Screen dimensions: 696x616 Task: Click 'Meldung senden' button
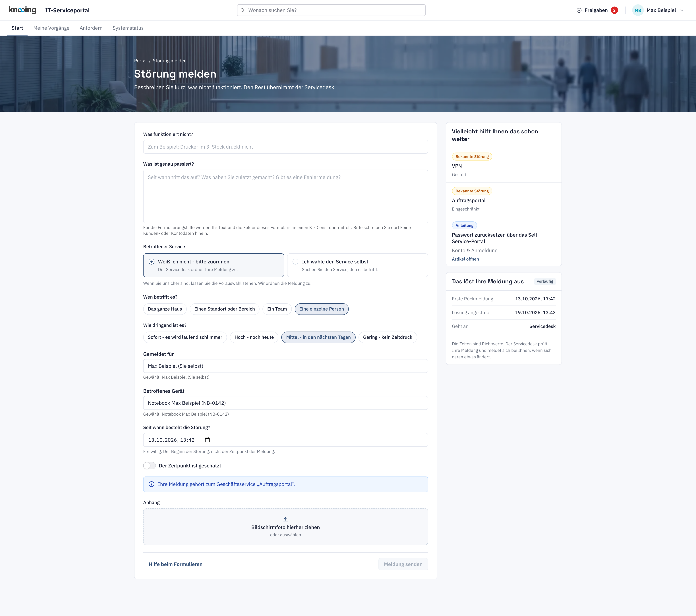click(x=403, y=564)
